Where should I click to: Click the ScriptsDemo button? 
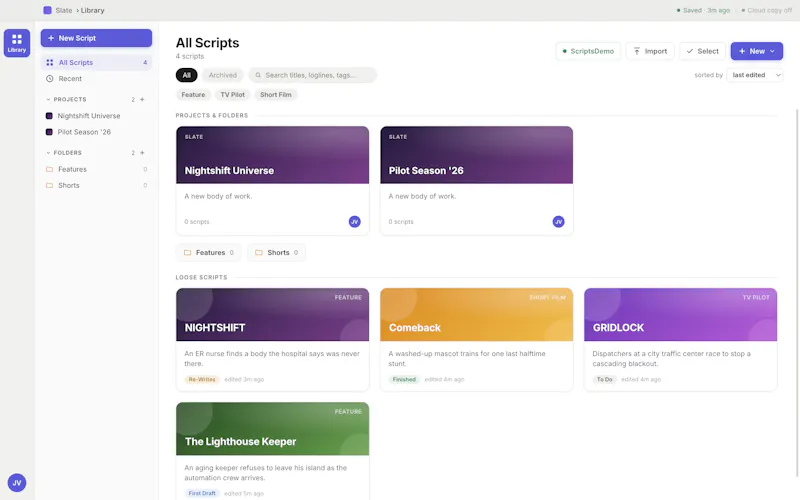[588, 51]
